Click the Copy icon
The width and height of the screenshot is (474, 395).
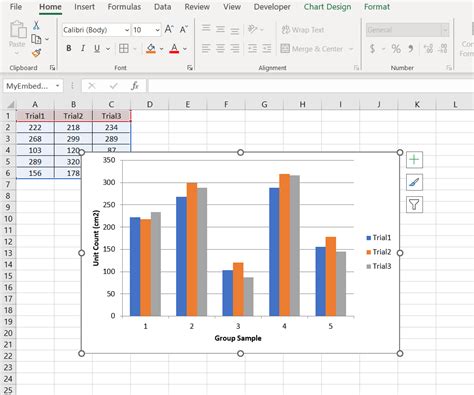[x=36, y=39]
